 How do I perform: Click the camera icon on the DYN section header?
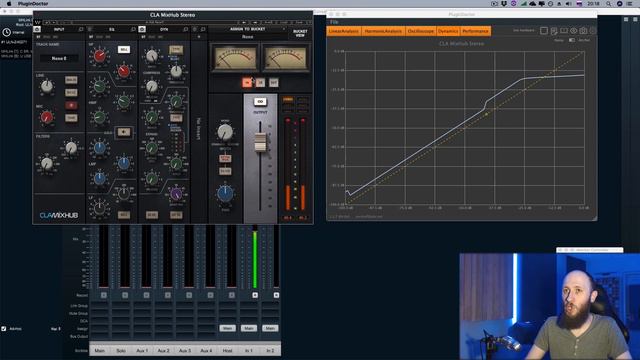coord(142,29)
